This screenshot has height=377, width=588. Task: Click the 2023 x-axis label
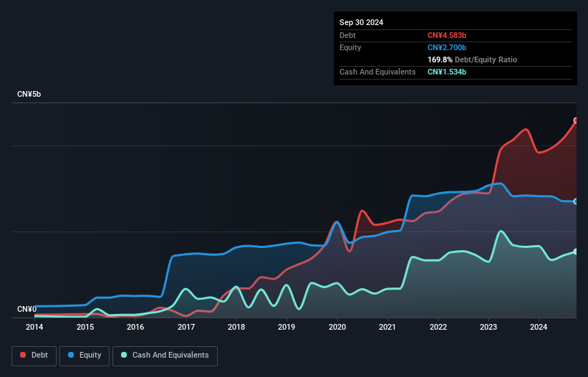(x=488, y=327)
